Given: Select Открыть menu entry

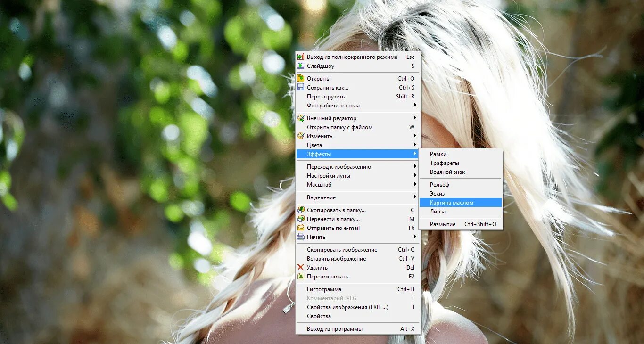Looking at the screenshot, I should pyautogui.click(x=358, y=79).
